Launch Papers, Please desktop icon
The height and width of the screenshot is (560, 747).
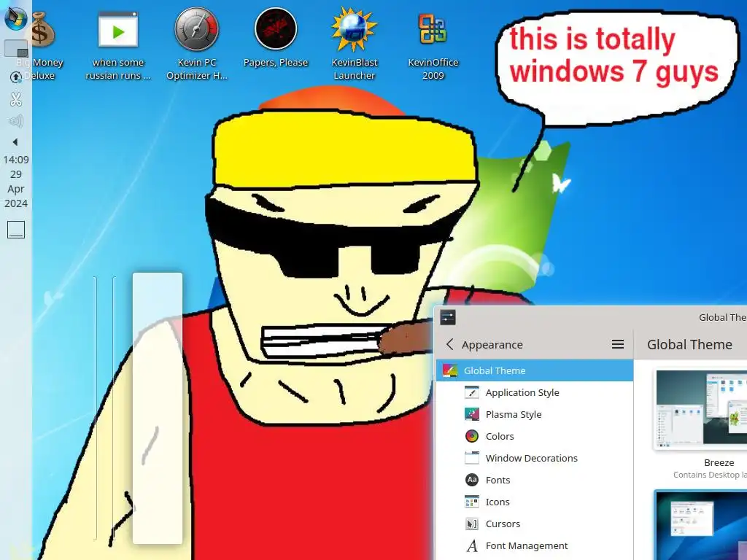coord(275,39)
